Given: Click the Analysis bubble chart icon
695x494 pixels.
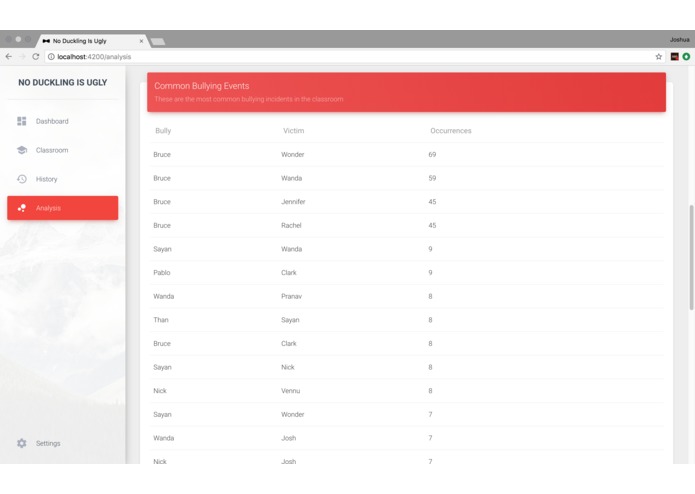Looking at the screenshot, I should [22, 208].
